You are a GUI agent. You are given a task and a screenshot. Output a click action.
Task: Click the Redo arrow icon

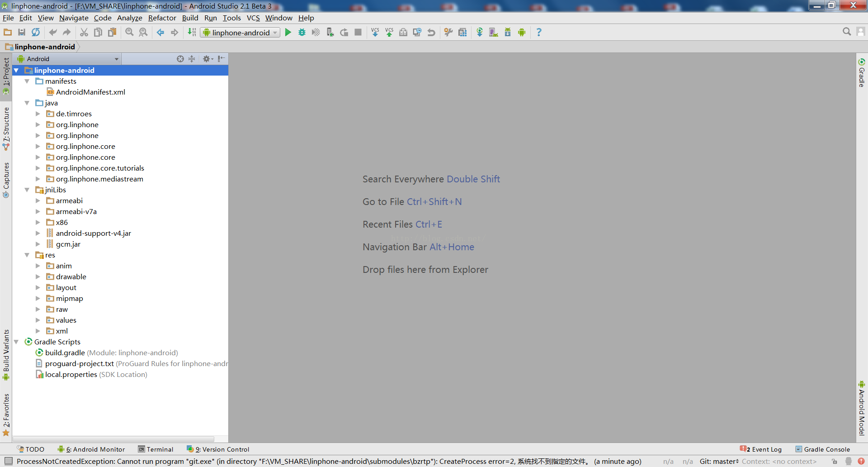point(67,32)
